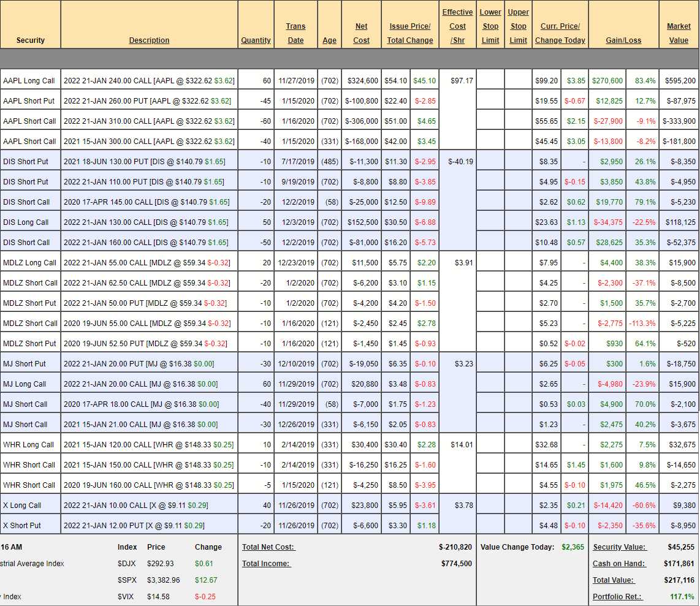Image resolution: width=700 pixels, height=606 pixels.
Task: Click the Market Value column header
Action: (x=679, y=33)
